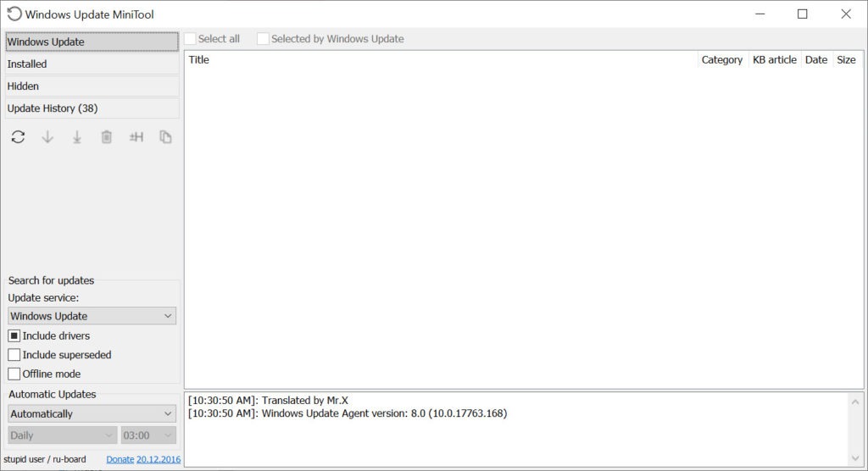Open Update History (38) tab
868x471 pixels.
point(92,108)
